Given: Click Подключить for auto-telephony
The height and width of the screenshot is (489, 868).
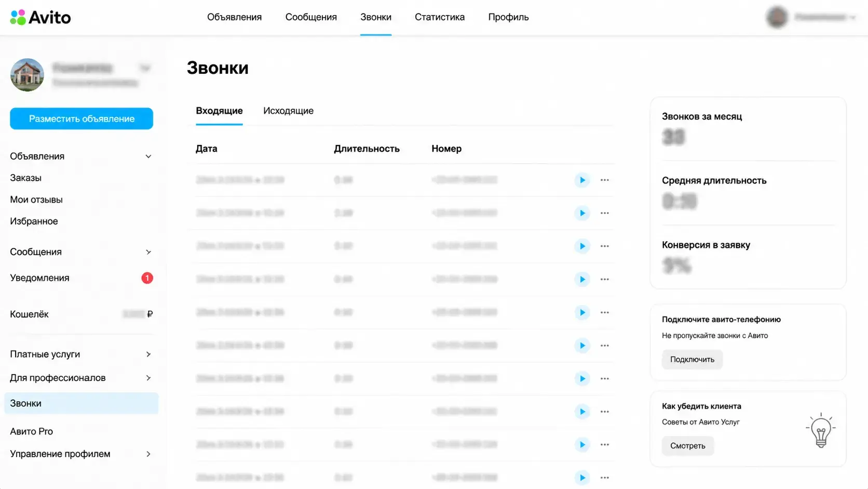Looking at the screenshot, I should [x=692, y=360].
